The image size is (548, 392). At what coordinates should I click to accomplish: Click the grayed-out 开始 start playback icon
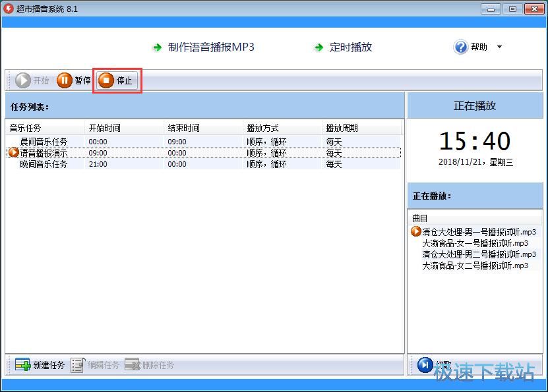(x=23, y=80)
